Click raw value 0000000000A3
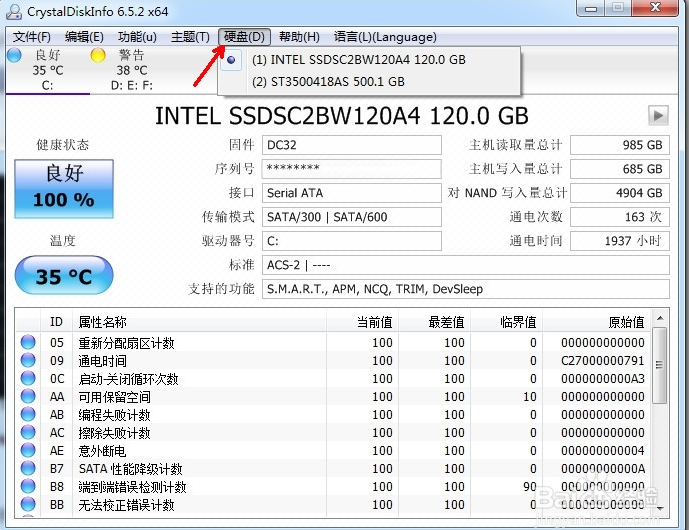This screenshot has width=689, height=530. [602, 379]
